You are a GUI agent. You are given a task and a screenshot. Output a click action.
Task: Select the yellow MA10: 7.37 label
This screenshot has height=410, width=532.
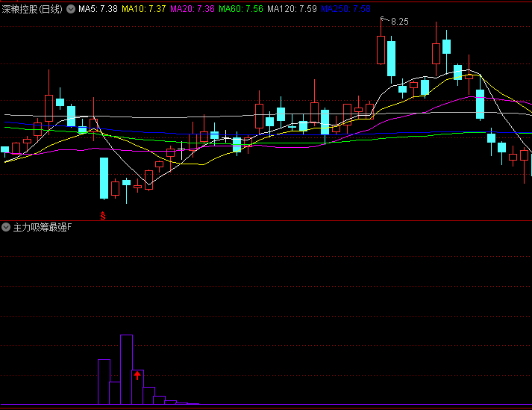[144, 9]
